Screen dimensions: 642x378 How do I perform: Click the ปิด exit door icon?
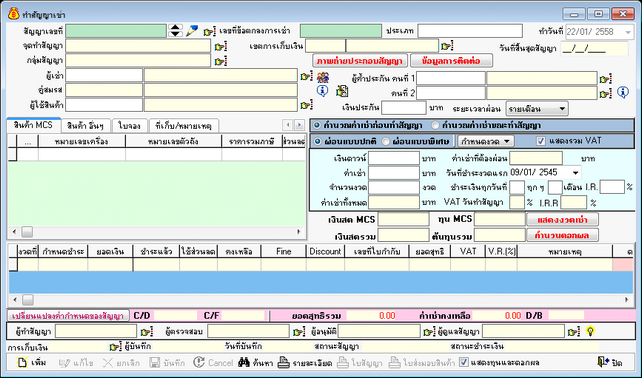603,362
